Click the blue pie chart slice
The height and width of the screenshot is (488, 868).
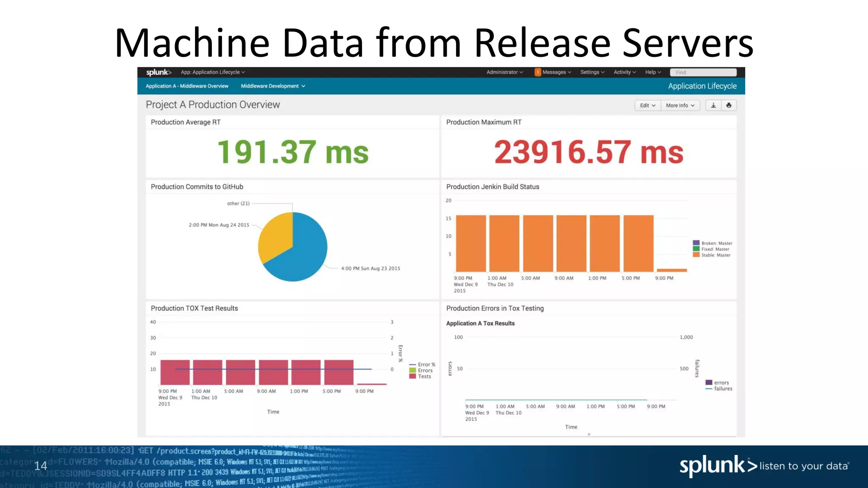point(302,254)
